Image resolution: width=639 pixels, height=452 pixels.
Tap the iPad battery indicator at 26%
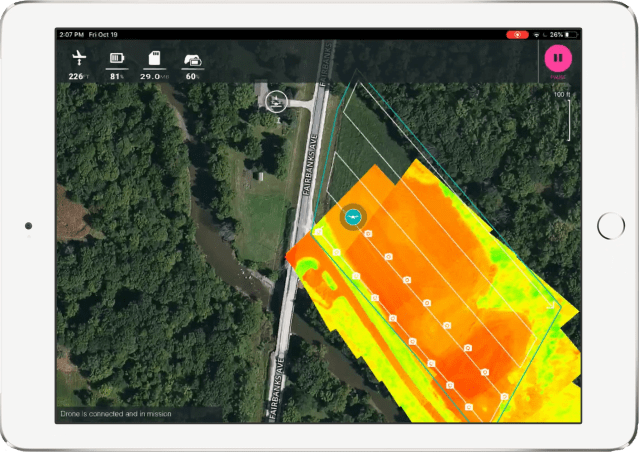[x=570, y=34]
